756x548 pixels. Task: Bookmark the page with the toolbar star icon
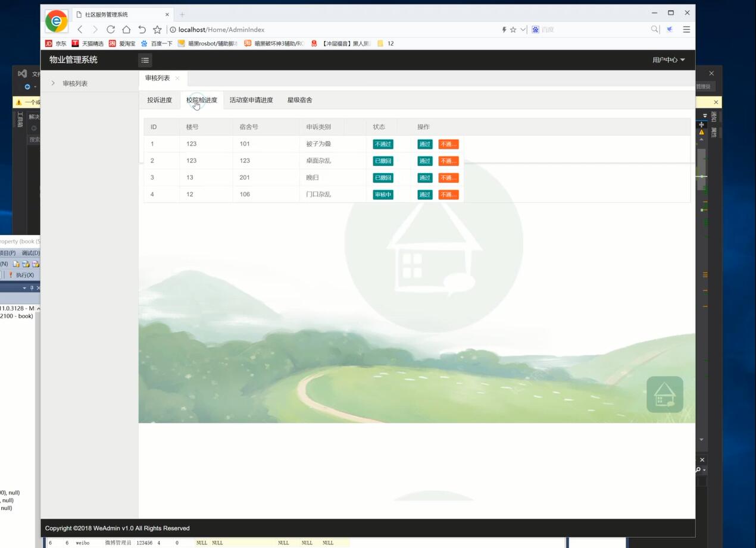[157, 30]
